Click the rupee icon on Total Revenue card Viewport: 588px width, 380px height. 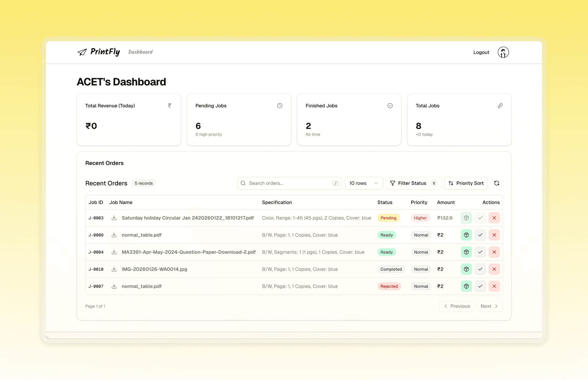(x=169, y=105)
